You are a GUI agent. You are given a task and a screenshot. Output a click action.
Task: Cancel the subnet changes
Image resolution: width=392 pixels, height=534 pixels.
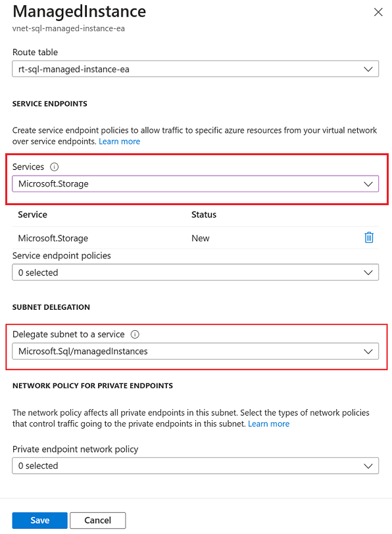[x=97, y=520]
